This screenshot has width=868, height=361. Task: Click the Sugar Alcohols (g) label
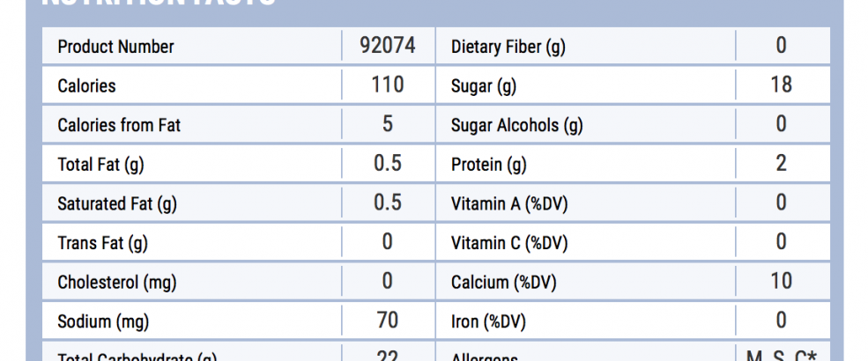(x=516, y=125)
